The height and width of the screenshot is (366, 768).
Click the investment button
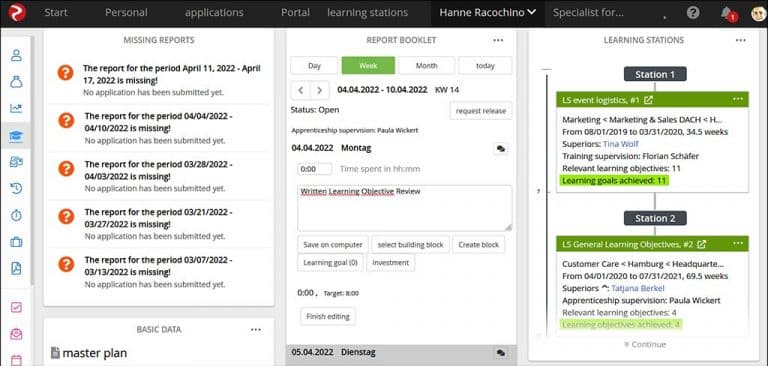[390, 263]
